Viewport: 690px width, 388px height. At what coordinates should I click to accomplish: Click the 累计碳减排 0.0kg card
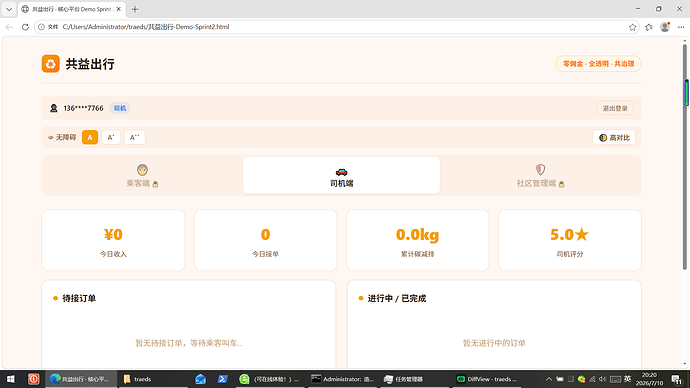(417, 240)
